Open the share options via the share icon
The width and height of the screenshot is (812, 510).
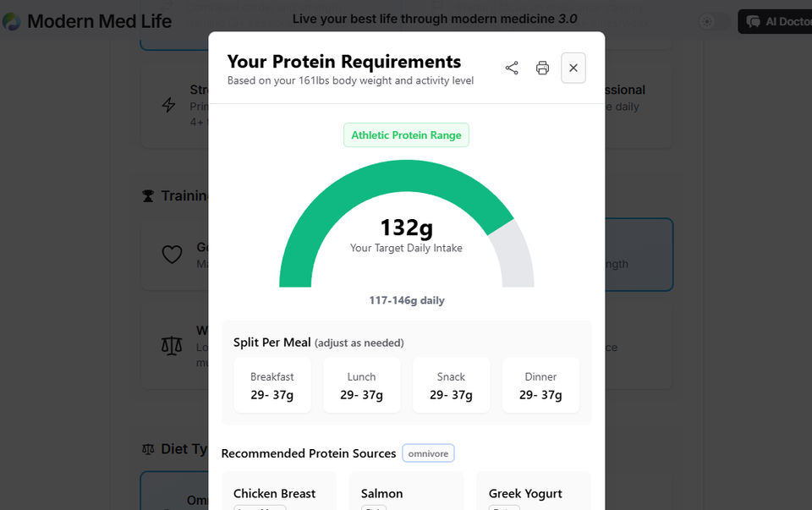click(511, 68)
